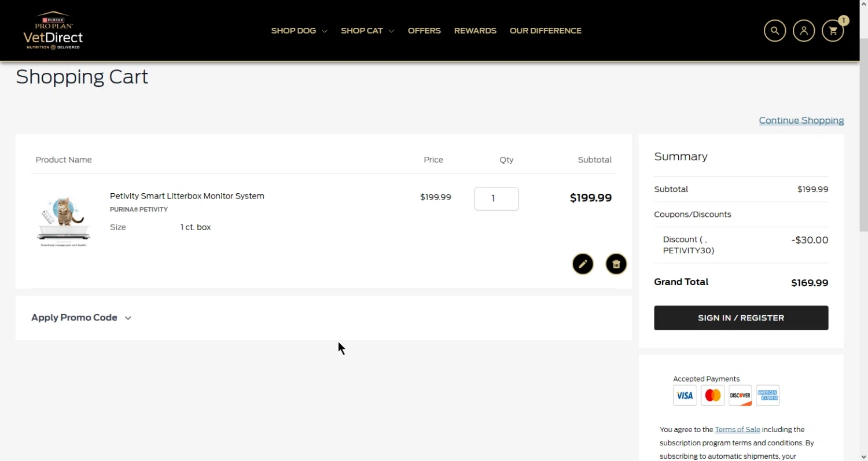Viewport: 868px width, 461px height.
Task: Select the Discover payment icon
Action: 740,396
